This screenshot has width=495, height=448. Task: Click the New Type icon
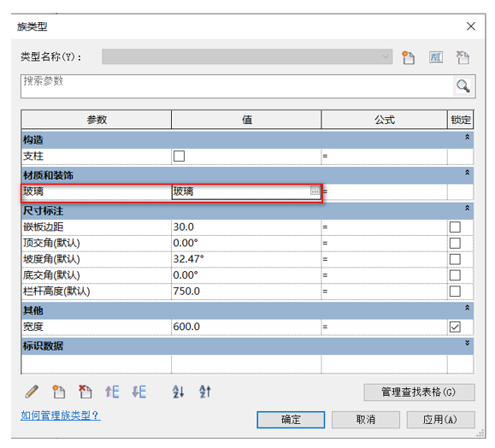pos(408,57)
